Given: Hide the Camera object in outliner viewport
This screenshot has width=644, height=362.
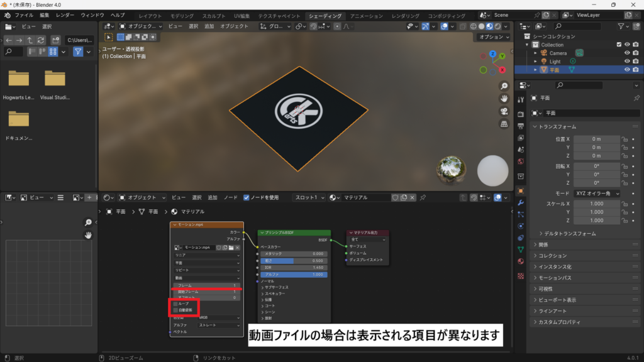Looking at the screenshot, I should (x=626, y=53).
